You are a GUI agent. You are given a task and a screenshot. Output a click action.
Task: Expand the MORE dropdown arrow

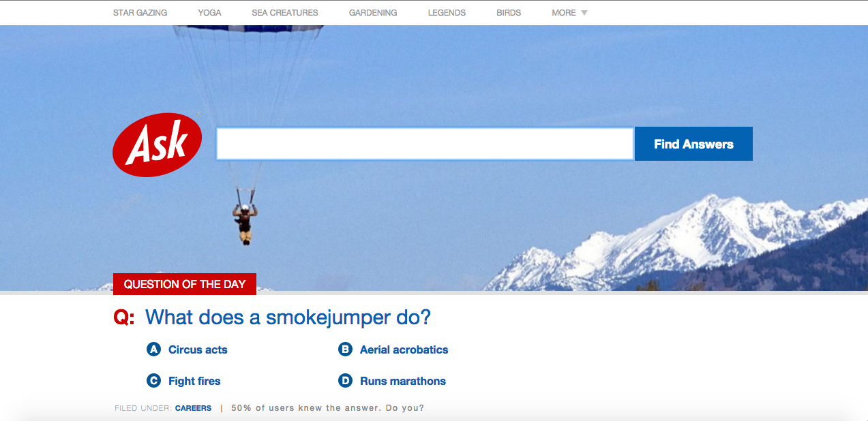tap(584, 13)
